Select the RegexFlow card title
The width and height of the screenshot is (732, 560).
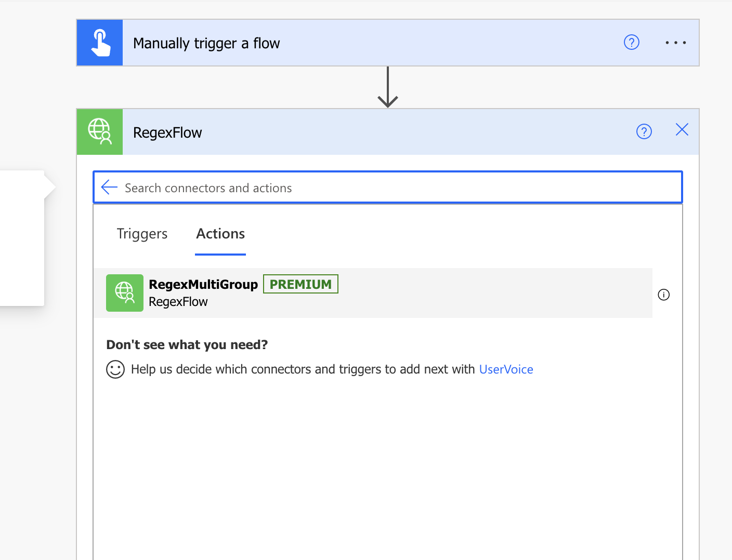tap(167, 132)
